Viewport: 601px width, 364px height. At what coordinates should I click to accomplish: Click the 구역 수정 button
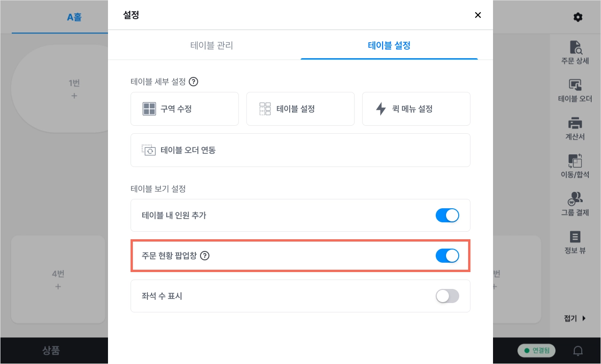click(x=185, y=109)
